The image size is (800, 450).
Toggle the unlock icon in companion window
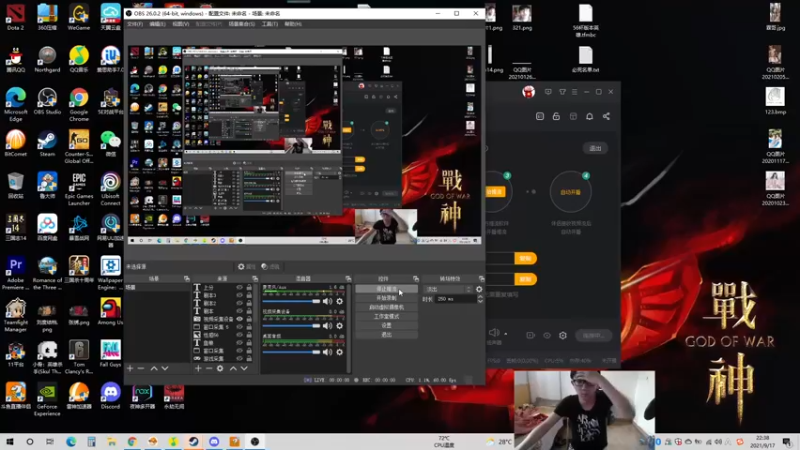click(x=556, y=116)
